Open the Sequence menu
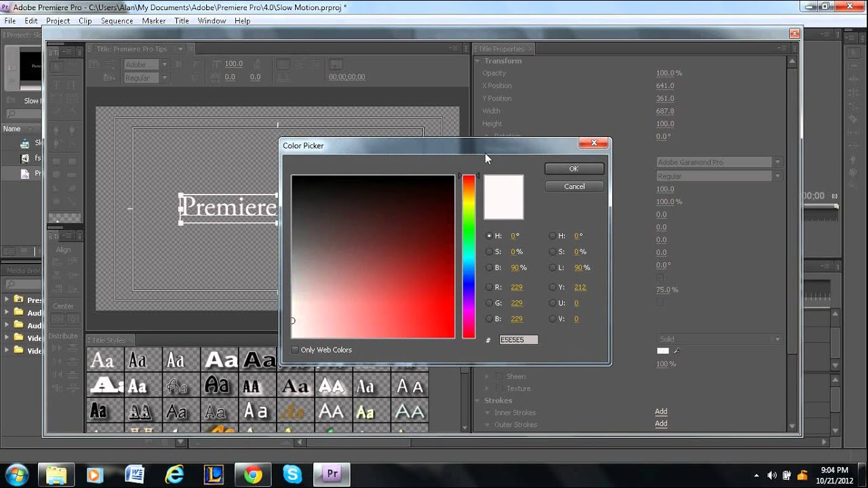Image resolution: width=868 pixels, height=488 pixels. 117,21
